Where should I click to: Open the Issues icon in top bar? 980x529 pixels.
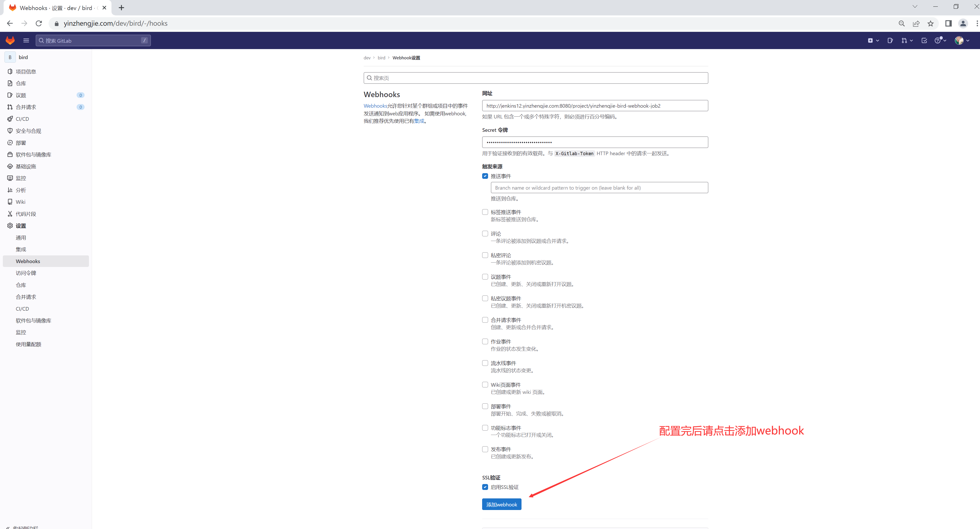[x=890, y=40]
